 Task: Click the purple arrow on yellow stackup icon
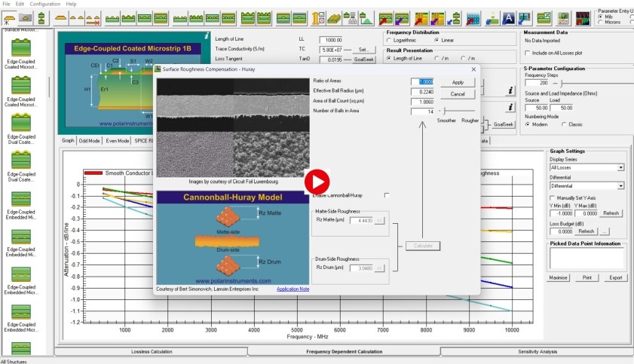pyautogui.click(x=437, y=19)
